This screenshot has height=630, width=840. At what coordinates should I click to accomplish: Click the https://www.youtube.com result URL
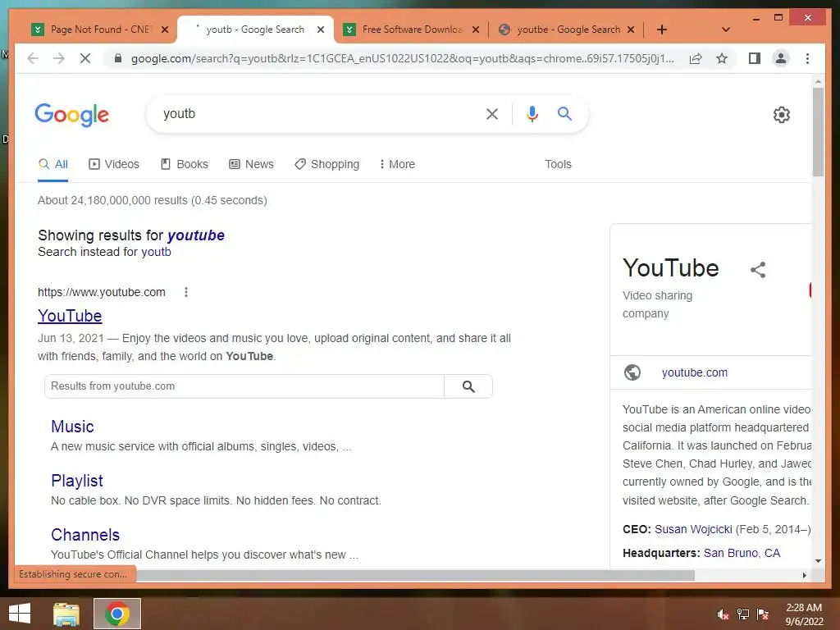click(x=101, y=292)
